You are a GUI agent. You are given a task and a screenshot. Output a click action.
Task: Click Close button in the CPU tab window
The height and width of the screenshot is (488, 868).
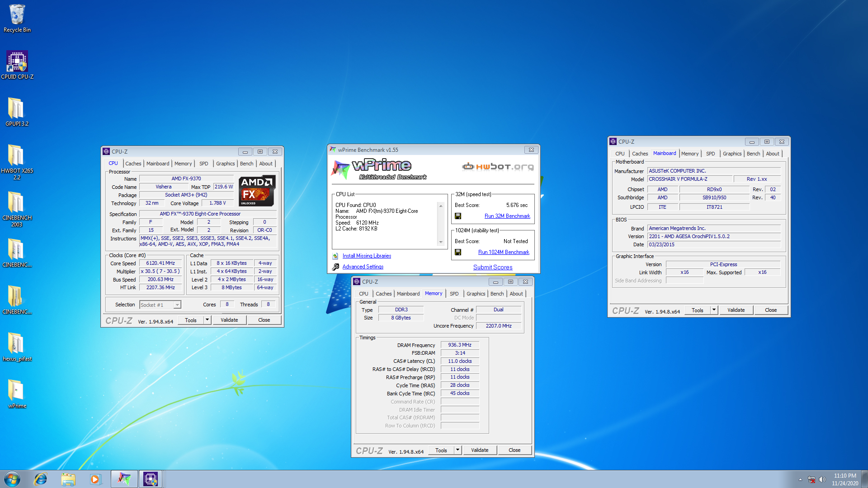pyautogui.click(x=264, y=320)
